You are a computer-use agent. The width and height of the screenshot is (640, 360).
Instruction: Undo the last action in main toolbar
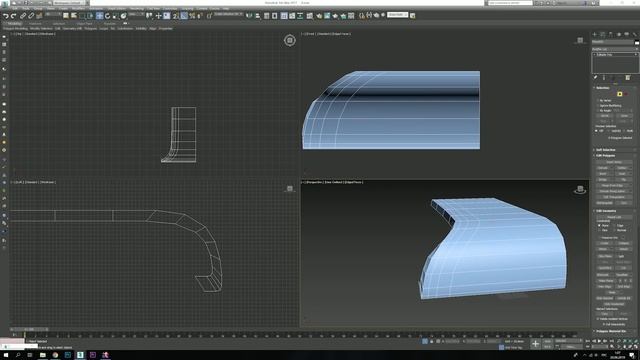pyautogui.click(x=5, y=16)
